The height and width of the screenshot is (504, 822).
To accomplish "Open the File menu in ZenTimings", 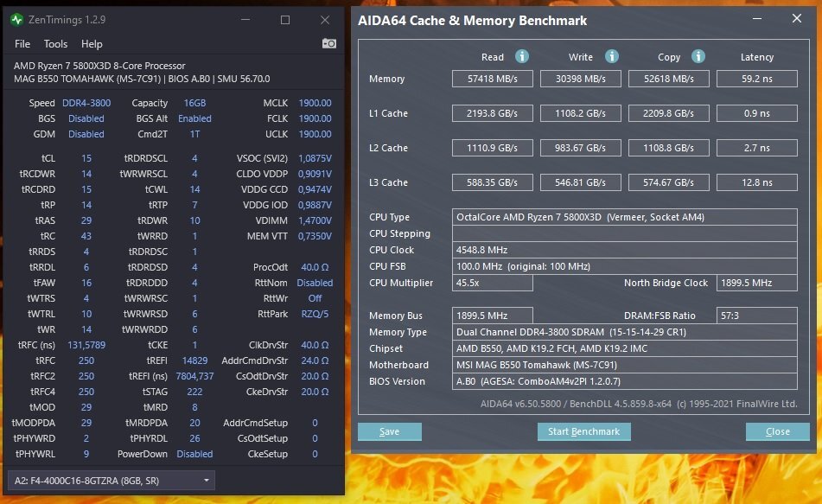I will (22, 44).
